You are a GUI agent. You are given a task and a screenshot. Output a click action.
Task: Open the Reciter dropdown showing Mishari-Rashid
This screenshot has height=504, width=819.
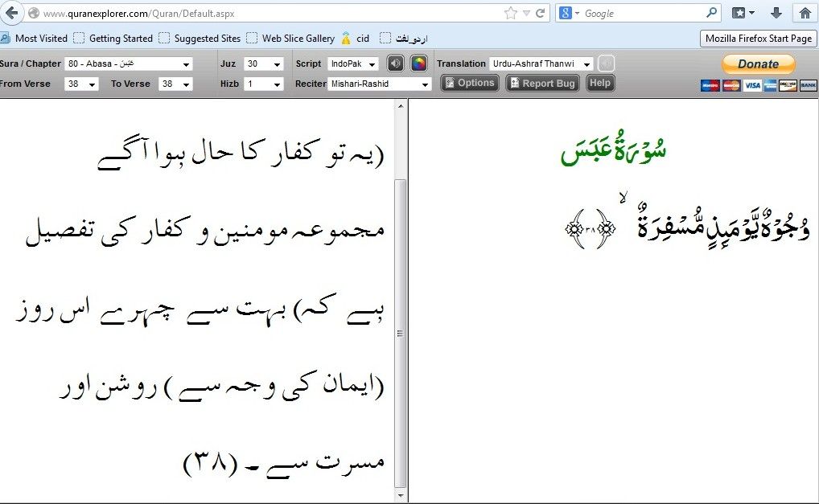point(379,84)
